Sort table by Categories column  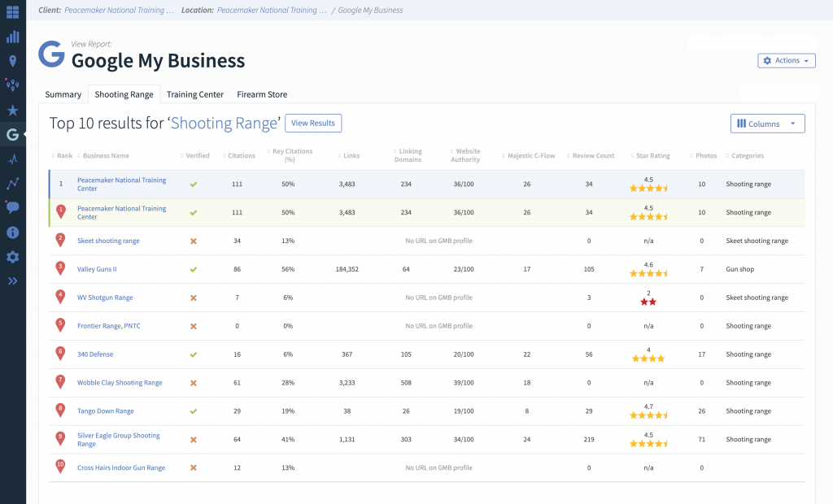tap(745, 155)
